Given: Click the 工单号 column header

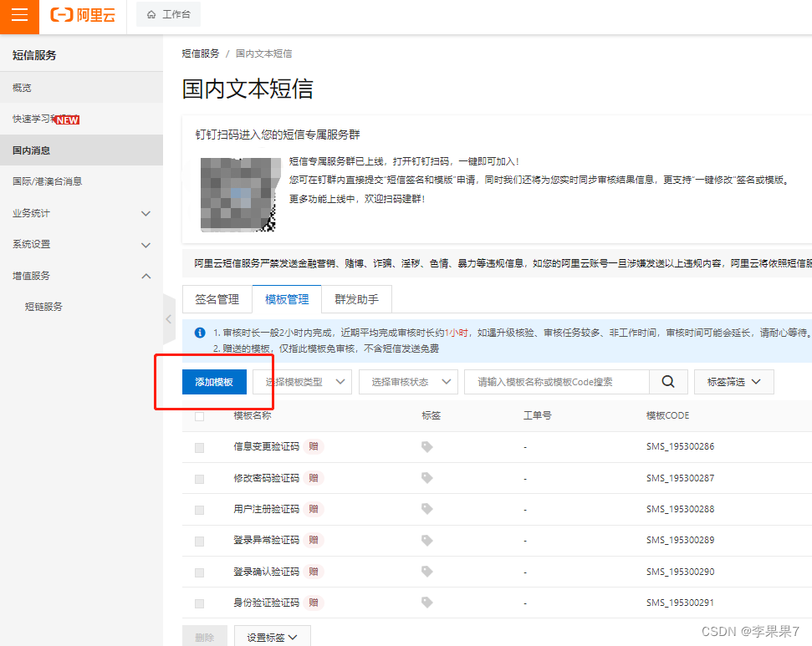Looking at the screenshot, I should (537, 415).
